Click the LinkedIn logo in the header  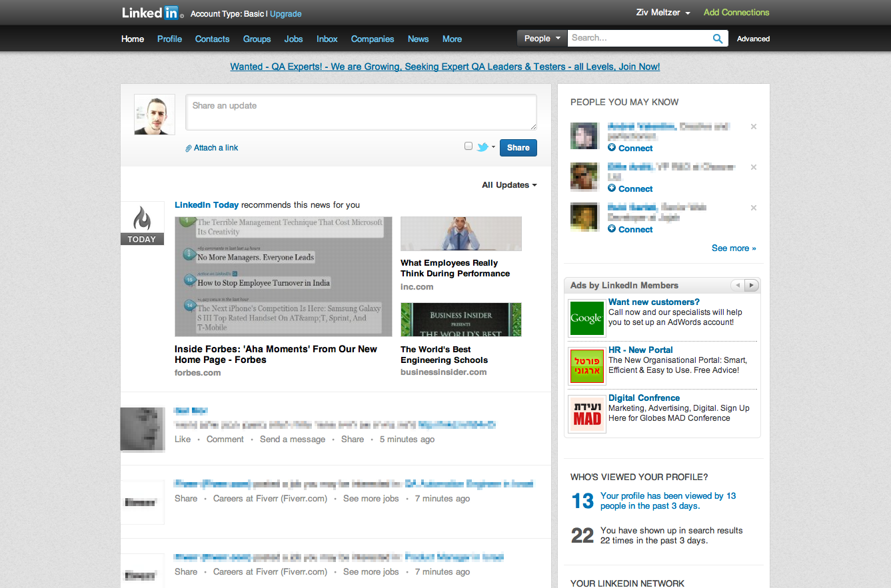(x=151, y=13)
